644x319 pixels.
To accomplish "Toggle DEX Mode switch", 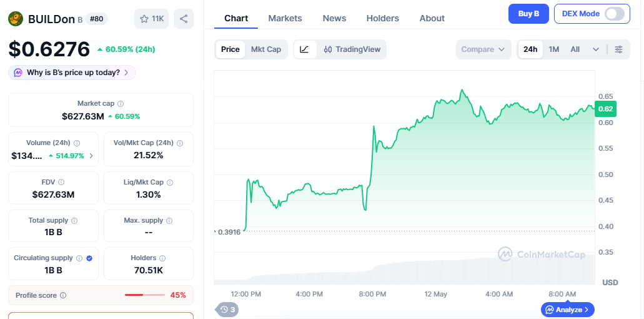I will pyautogui.click(x=615, y=14).
